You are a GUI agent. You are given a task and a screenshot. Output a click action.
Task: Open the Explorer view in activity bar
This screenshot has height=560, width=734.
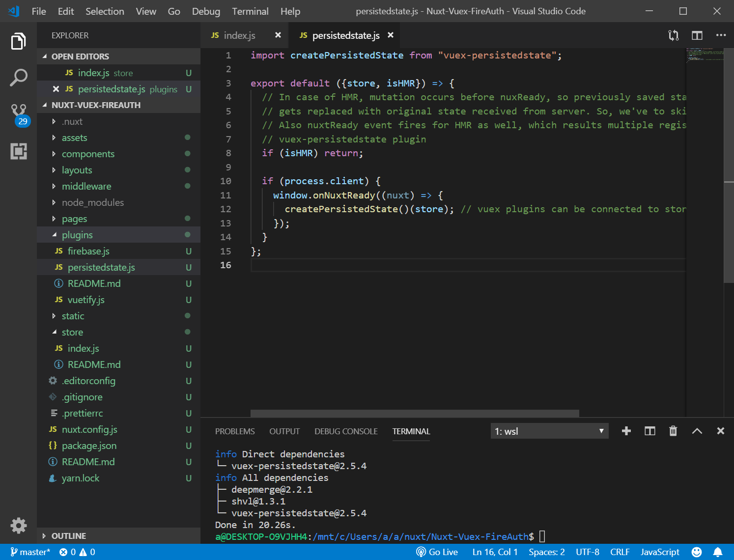click(18, 41)
